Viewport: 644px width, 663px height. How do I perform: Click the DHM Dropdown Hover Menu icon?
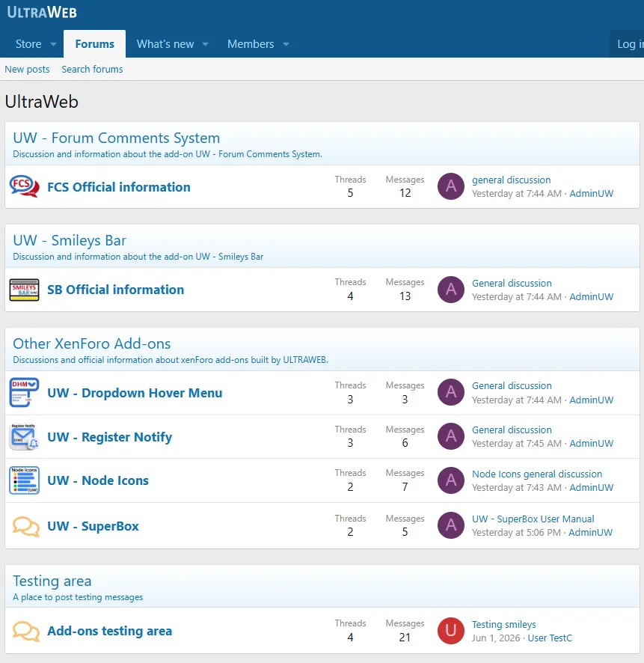pos(25,392)
